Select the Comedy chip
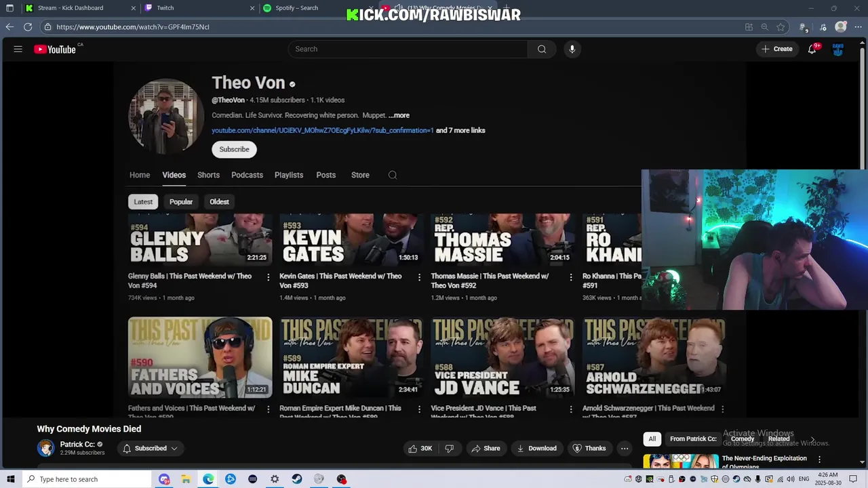 (743, 439)
